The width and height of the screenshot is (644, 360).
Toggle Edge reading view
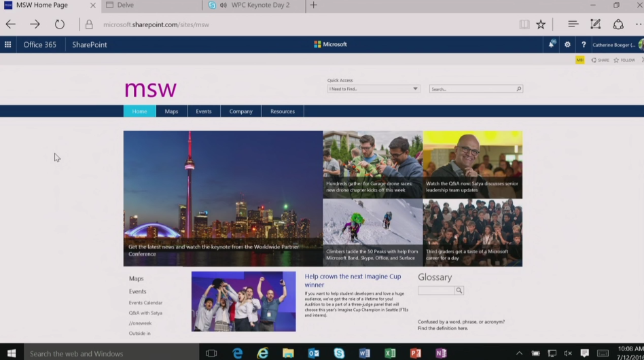point(524,24)
